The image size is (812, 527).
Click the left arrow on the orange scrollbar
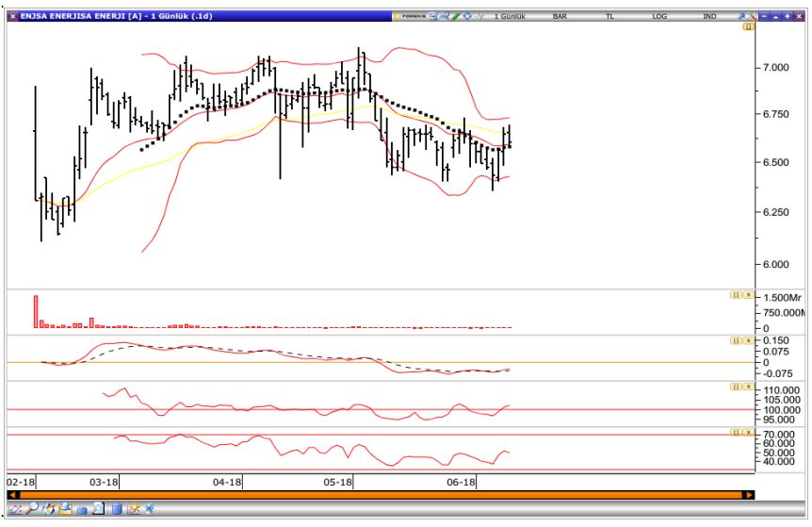pyautogui.click(x=13, y=495)
